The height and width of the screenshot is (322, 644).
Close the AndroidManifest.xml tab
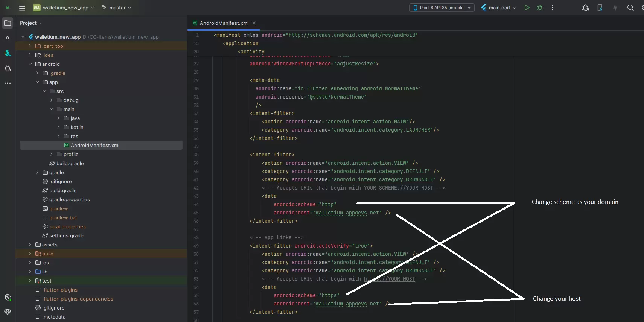(254, 23)
